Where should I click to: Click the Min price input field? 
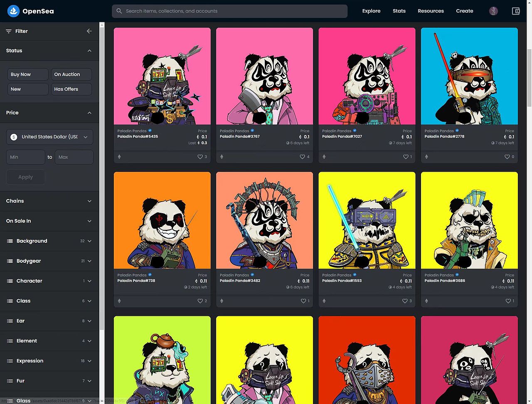click(25, 157)
